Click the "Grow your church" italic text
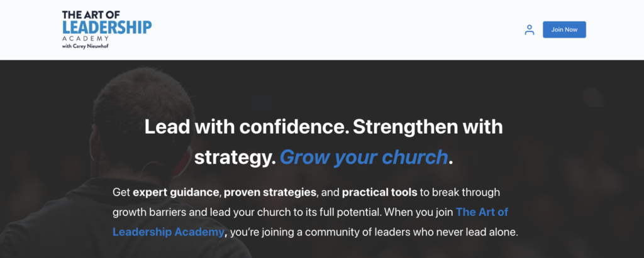This screenshot has height=258, width=644. [x=364, y=156]
